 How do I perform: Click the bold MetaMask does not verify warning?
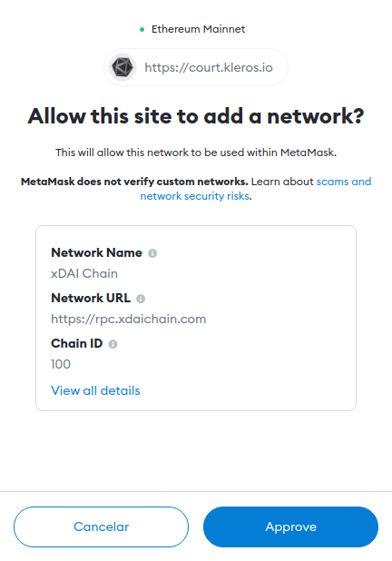[134, 182]
